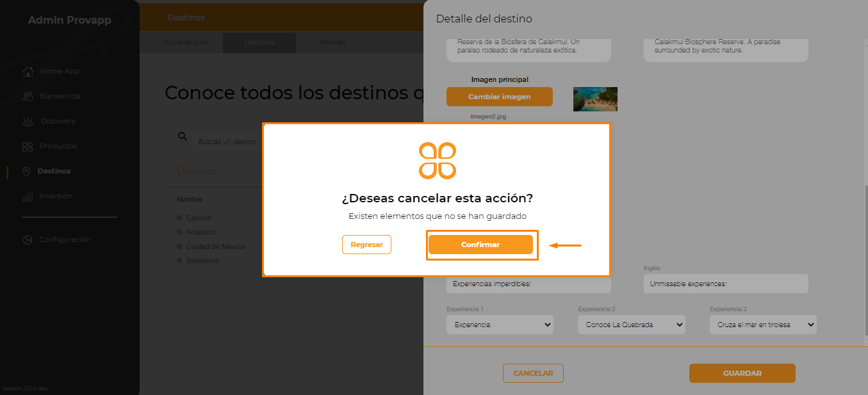Click the Configuración gear icon
Viewport: 868px width, 395px height.
pos(27,240)
